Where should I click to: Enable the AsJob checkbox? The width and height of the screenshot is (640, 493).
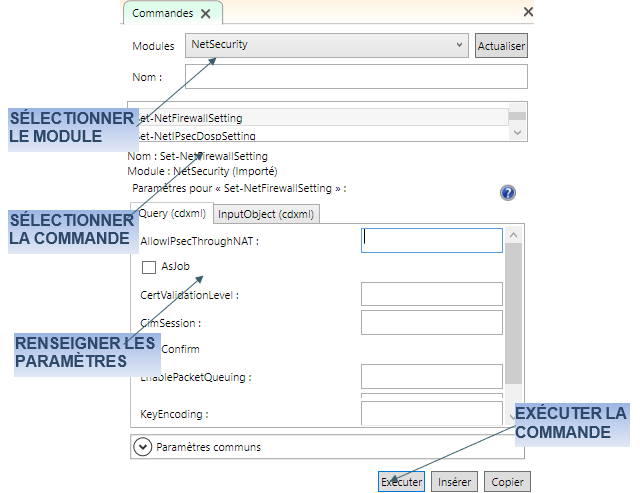(x=149, y=267)
